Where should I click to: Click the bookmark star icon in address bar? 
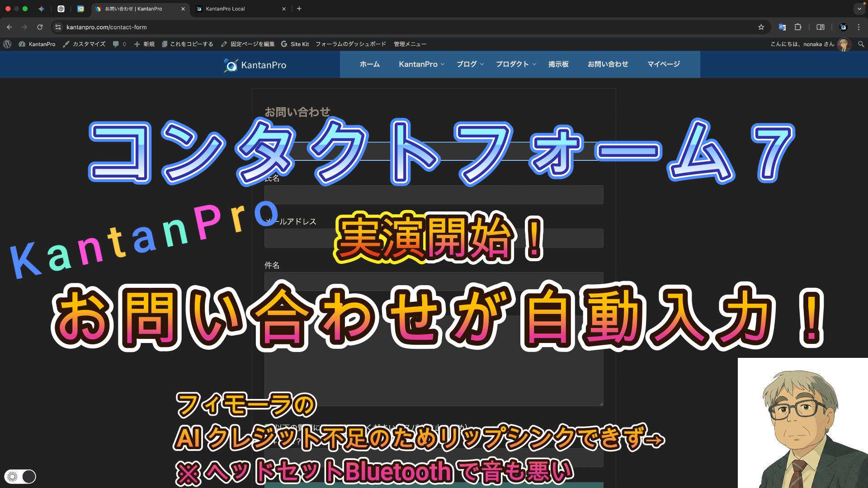tap(761, 27)
